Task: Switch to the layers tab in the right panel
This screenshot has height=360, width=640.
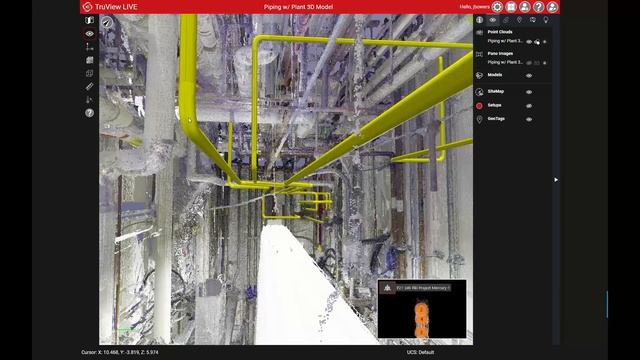Action: (x=506, y=20)
